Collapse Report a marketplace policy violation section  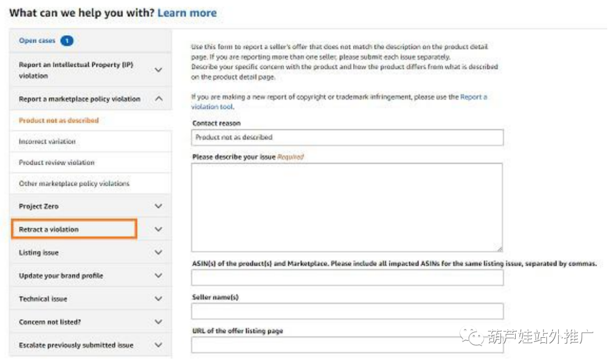coord(159,99)
